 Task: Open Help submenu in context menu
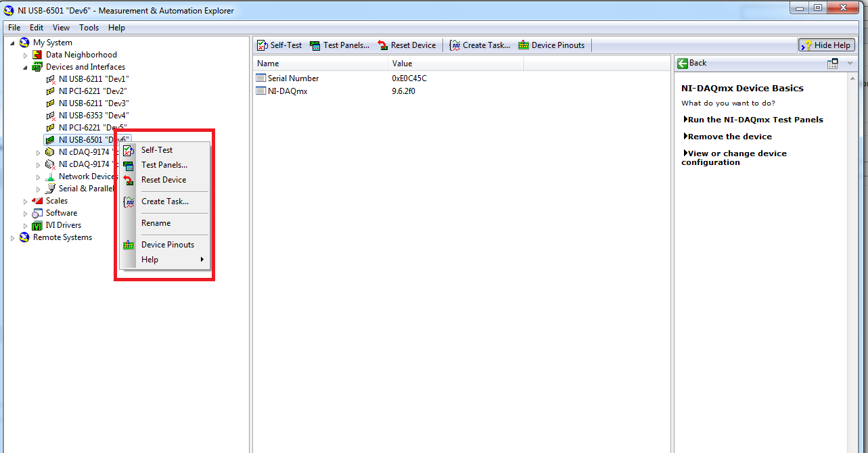pos(164,260)
